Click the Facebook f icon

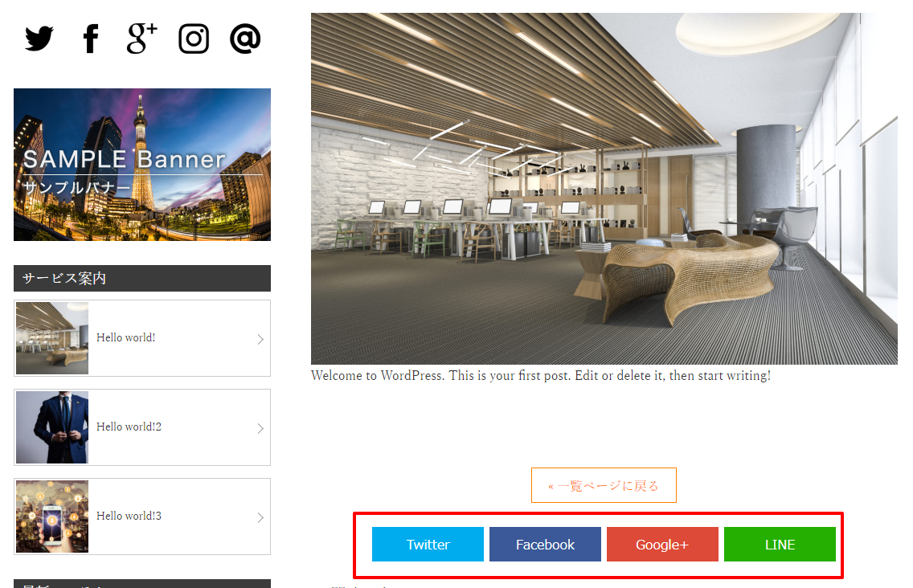[90, 39]
